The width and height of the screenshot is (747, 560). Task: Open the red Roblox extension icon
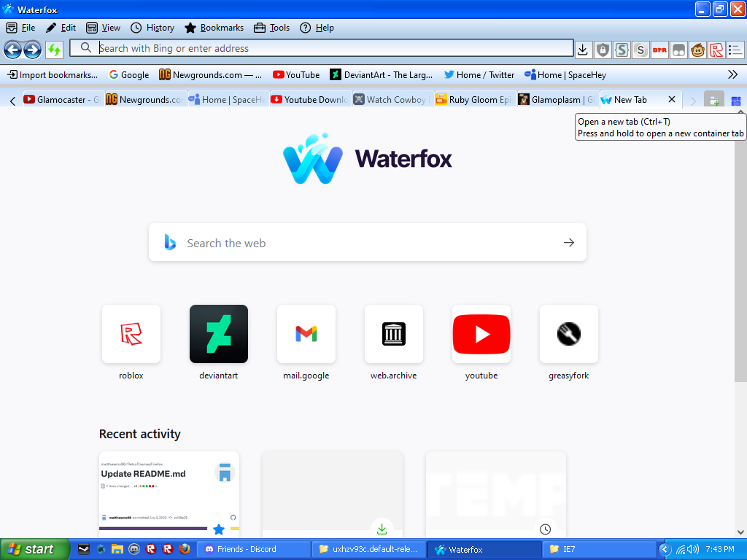click(716, 50)
